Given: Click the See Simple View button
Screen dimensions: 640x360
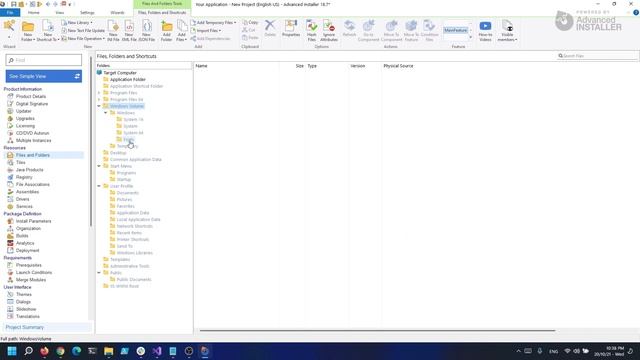Looking at the screenshot, I should coord(44,76).
